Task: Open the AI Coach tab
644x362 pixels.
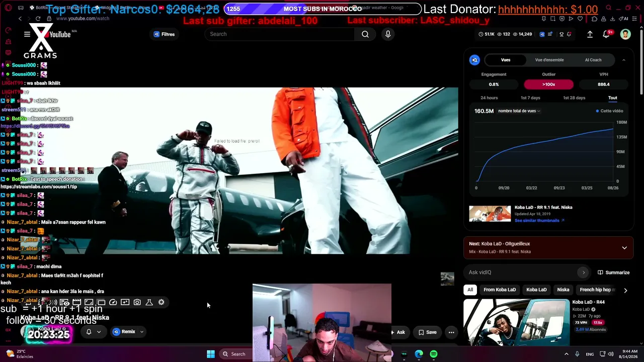Action: (x=593, y=60)
